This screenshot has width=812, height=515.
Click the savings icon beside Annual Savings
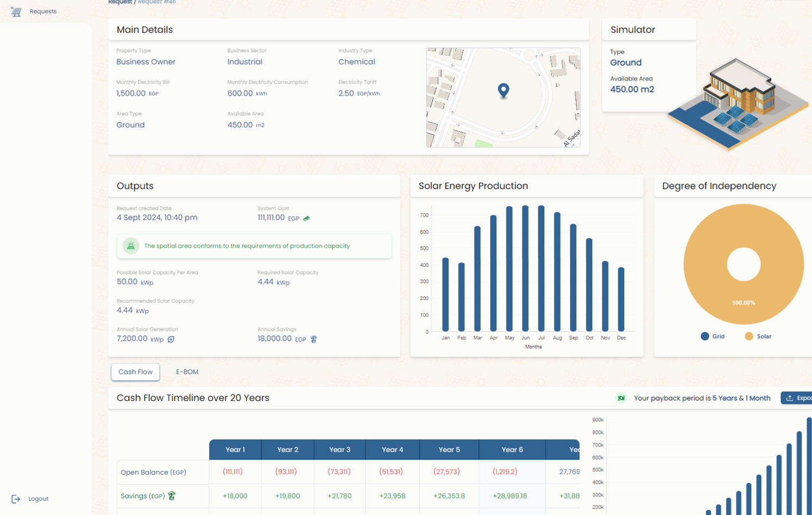tap(314, 339)
